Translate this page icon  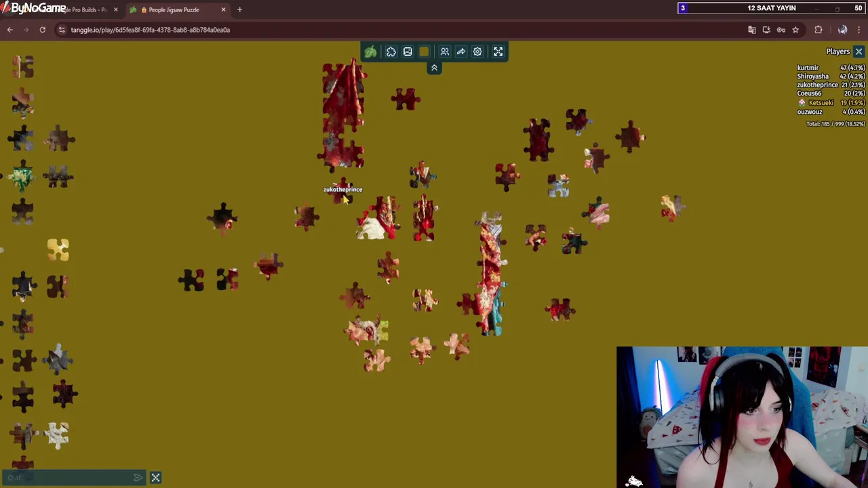point(751,30)
